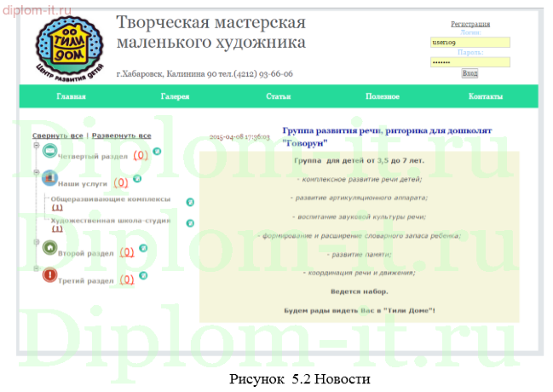553x392 pixels.
Task: Click teal icon beside Общеразвивающие комплексы
Action: point(190,202)
